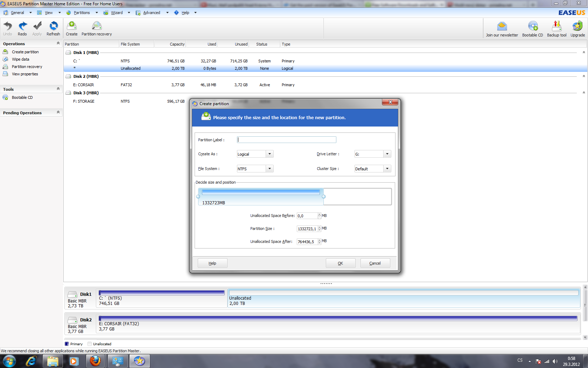The image size is (588, 368).
Task: Click the left partition size slider handle
Action: [198, 197]
